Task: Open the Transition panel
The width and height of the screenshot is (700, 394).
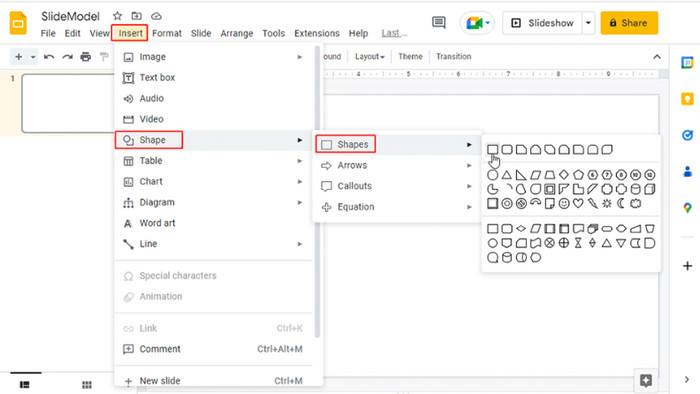Action: click(454, 57)
